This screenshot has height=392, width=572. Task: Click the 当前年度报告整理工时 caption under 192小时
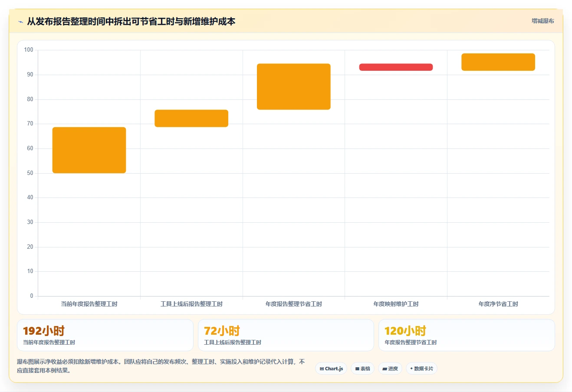click(49, 343)
